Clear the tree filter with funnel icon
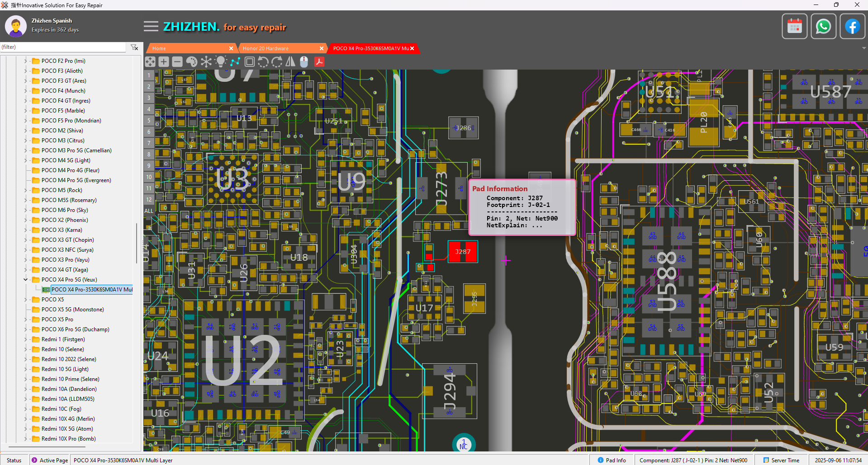Screen dimensions: 868x465 134,47
